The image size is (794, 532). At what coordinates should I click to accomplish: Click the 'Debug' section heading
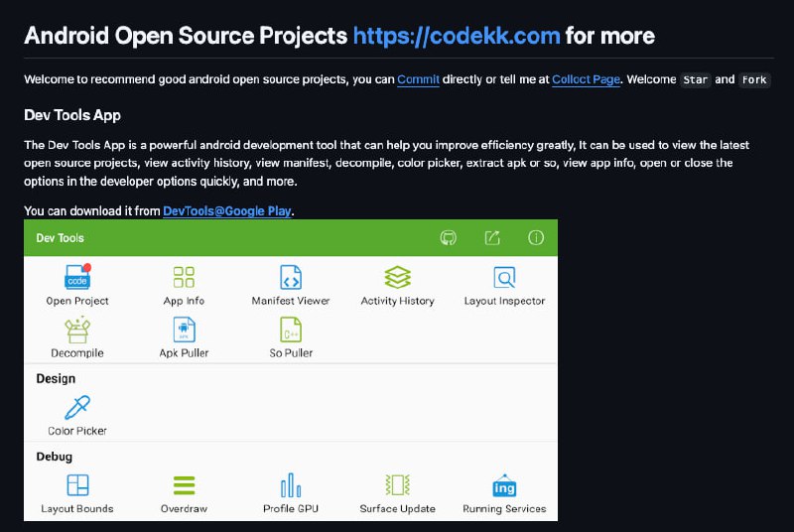tap(55, 457)
